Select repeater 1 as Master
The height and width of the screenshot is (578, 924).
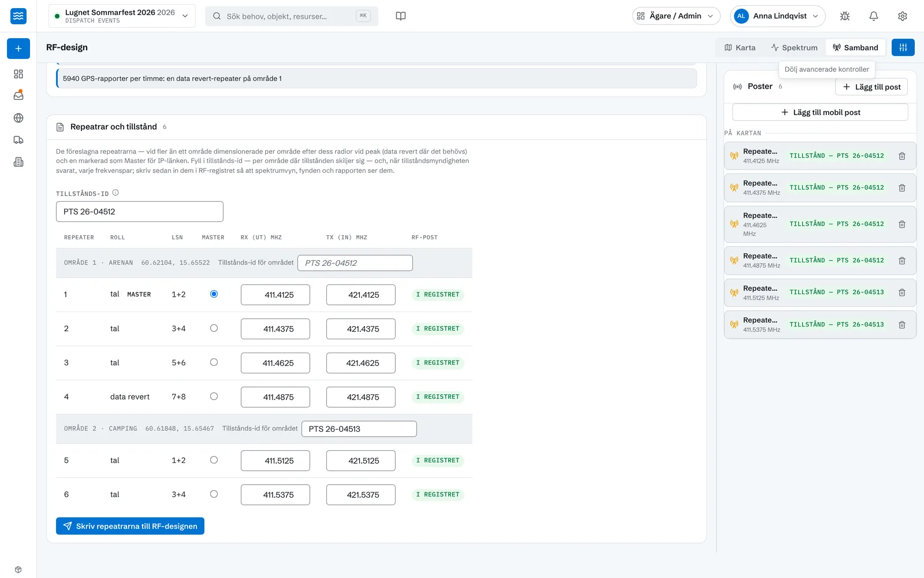[214, 294]
